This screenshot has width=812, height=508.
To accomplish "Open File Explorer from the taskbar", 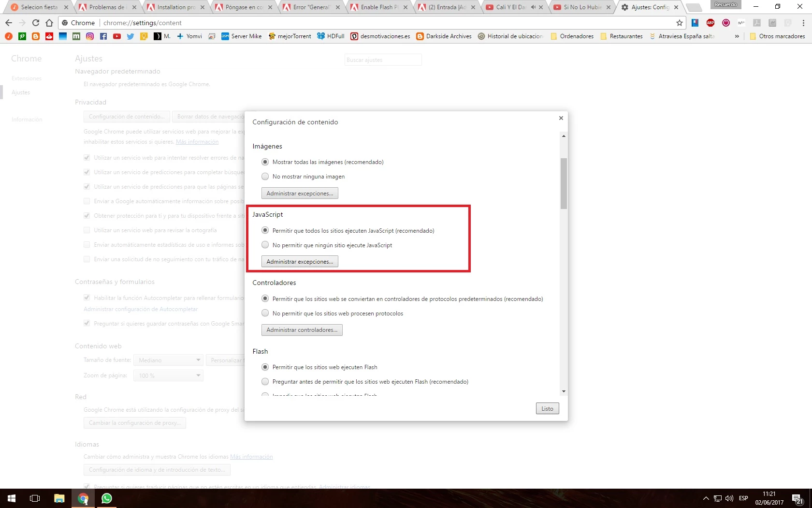I will coord(59,498).
